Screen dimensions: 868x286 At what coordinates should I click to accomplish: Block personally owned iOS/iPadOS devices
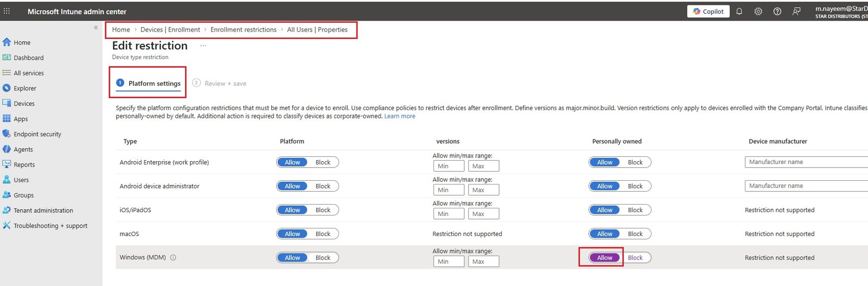(x=635, y=210)
